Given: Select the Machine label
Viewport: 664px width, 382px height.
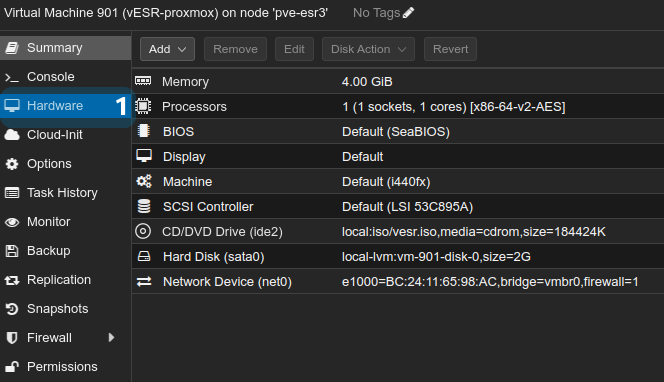Looking at the screenshot, I should tap(188, 182).
